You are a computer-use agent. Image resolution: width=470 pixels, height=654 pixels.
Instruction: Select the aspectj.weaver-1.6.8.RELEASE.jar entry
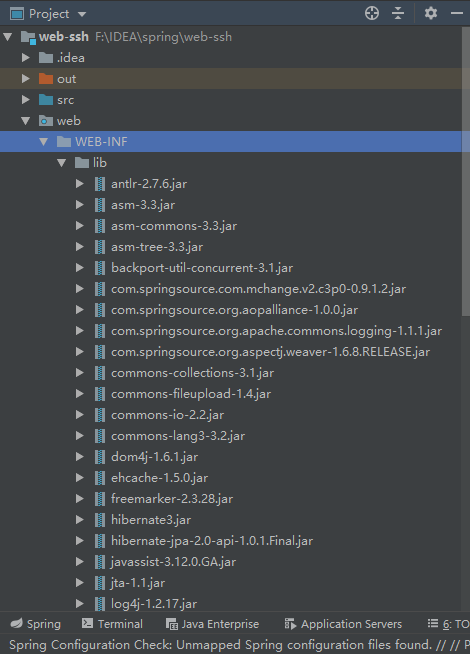(x=270, y=352)
